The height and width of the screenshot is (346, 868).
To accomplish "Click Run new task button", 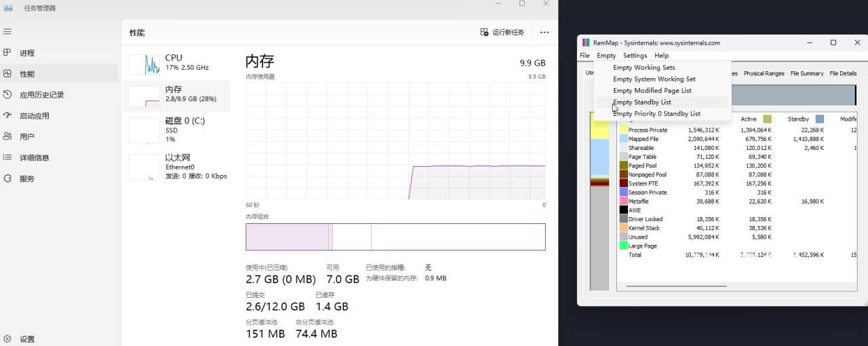I will [x=502, y=33].
